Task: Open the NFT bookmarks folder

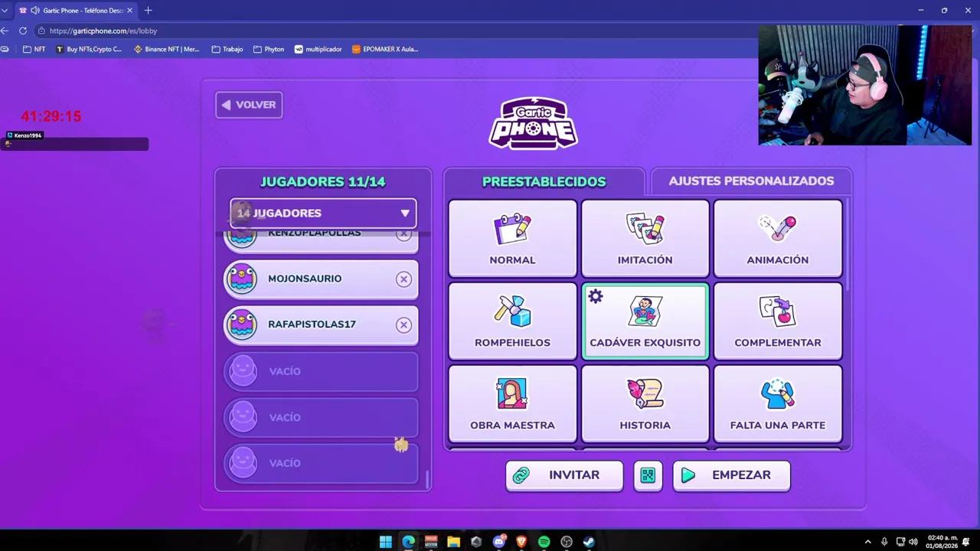Action: click(x=34, y=49)
